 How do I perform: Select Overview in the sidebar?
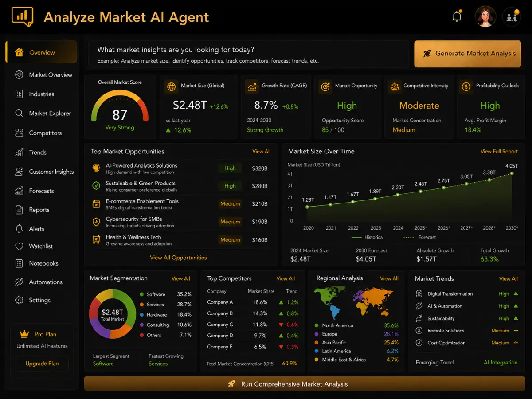pyautogui.click(x=41, y=52)
